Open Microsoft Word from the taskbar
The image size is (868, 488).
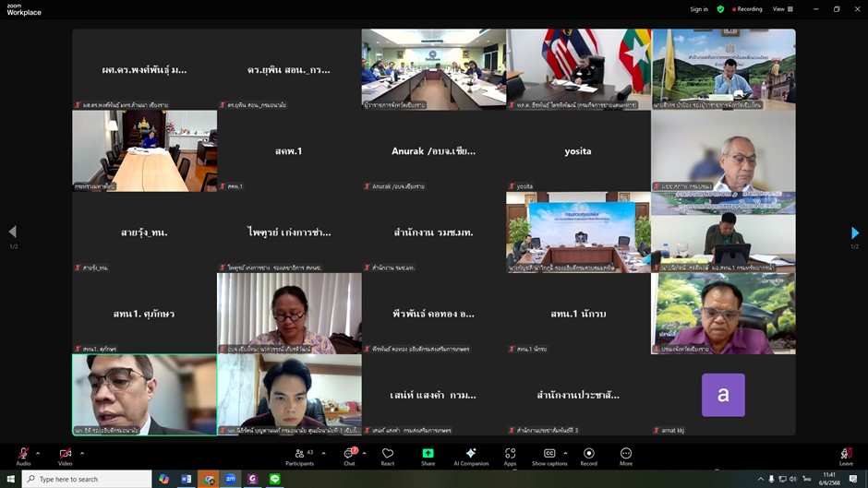(x=186, y=479)
